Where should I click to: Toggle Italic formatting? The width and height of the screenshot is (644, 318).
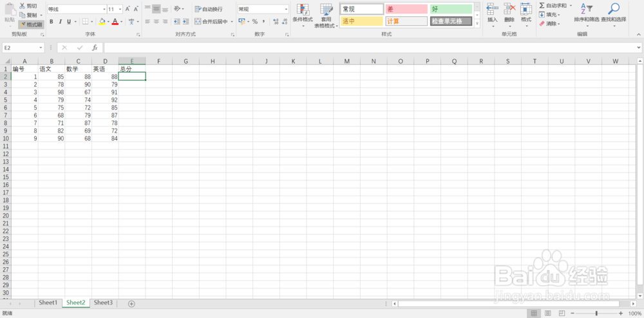coord(60,21)
